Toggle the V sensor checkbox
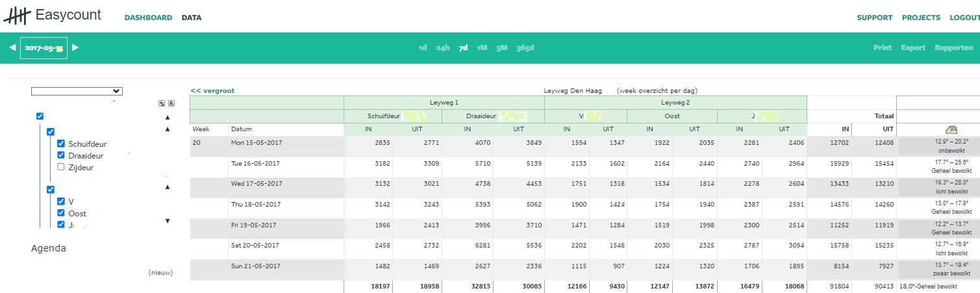980x293 pixels. coord(61,201)
